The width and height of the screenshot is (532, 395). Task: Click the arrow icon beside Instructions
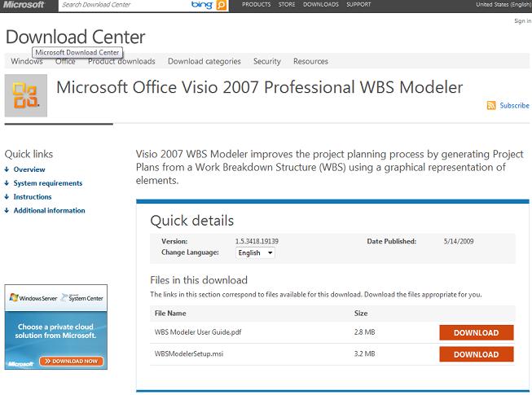pos(7,197)
